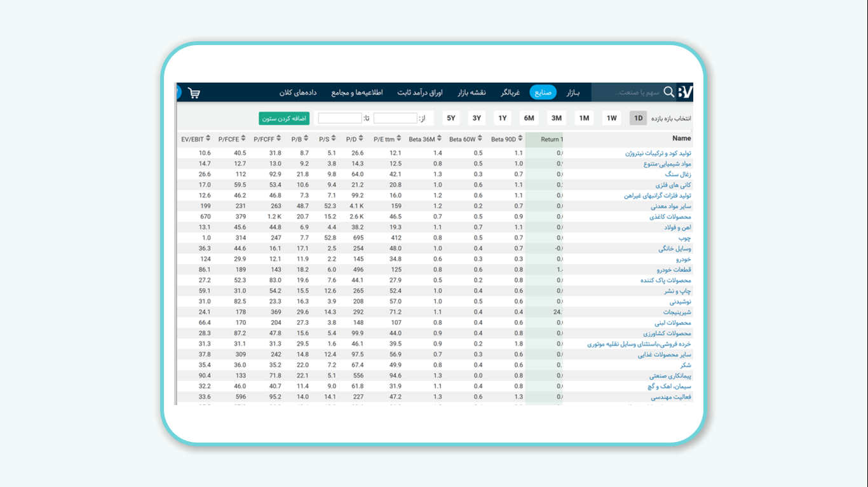The width and height of the screenshot is (868, 487).
Task: Click P/D value 4.1 K cell
Action: (356, 206)
